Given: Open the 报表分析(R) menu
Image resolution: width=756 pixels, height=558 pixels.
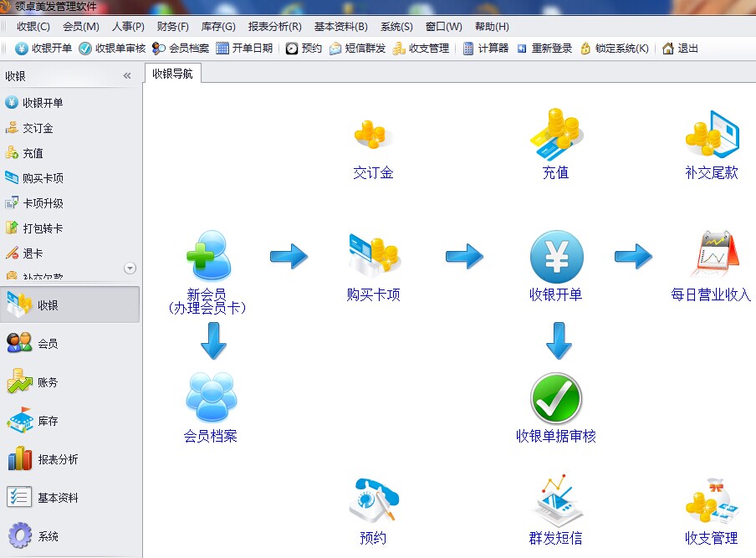Looking at the screenshot, I should (274, 27).
